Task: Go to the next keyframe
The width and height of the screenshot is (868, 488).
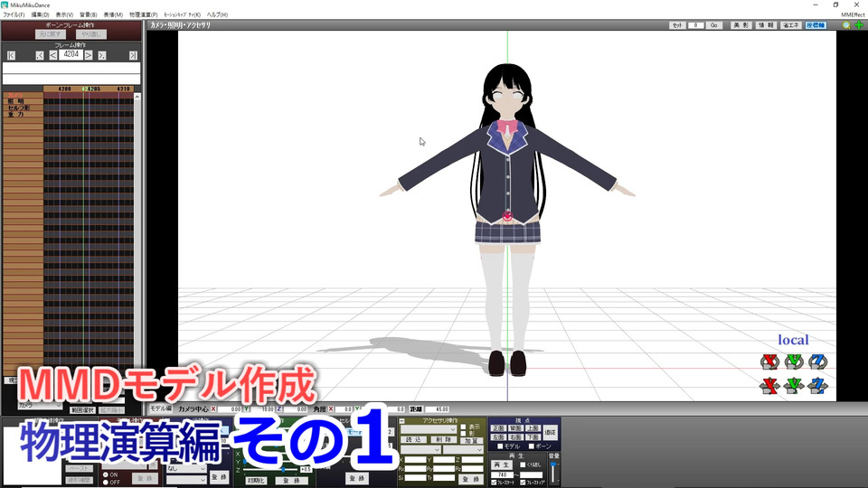Action: click(102, 55)
